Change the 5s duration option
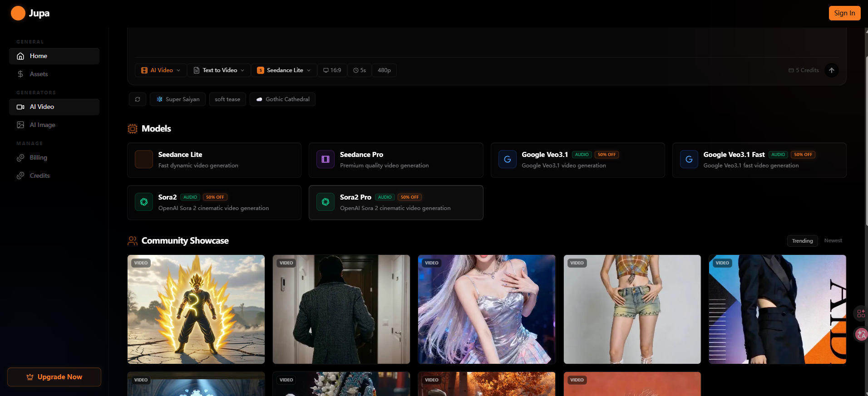Viewport: 868px width, 396px height. point(360,70)
